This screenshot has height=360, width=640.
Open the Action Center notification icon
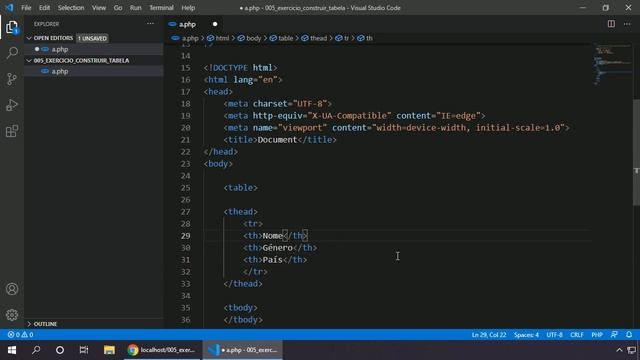tap(632, 350)
